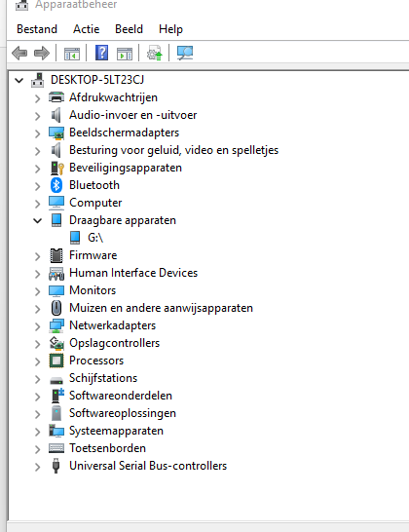Screen dimensions: 409x532
Task: Select the Schijfstations category label
Action: pyautogui.click(x=103, y=378)
